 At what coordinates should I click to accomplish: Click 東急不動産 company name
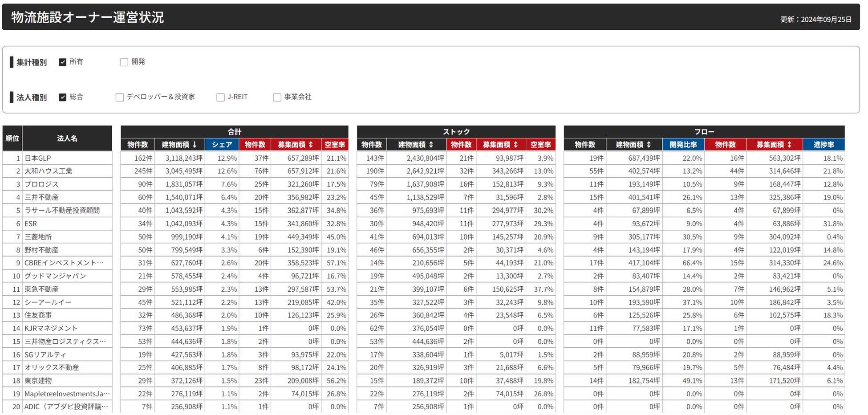tap(41, 289)
